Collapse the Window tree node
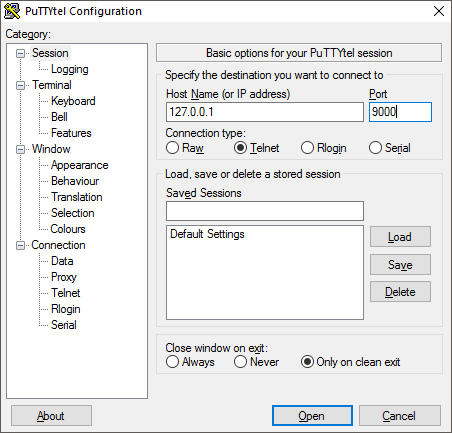The image size is (452, 433). (x=21, y=149)
